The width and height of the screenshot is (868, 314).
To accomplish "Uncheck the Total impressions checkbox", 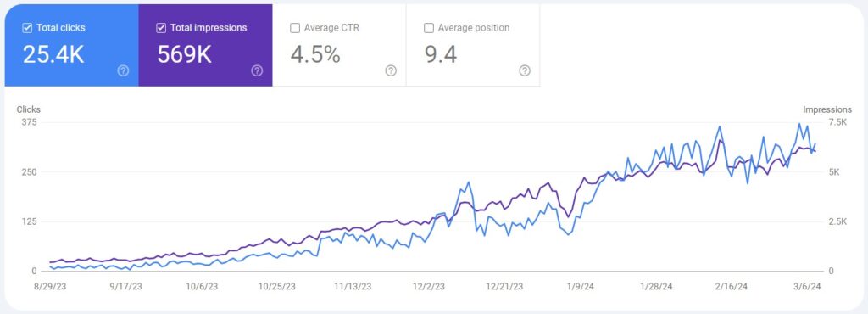I will [161, 28].
